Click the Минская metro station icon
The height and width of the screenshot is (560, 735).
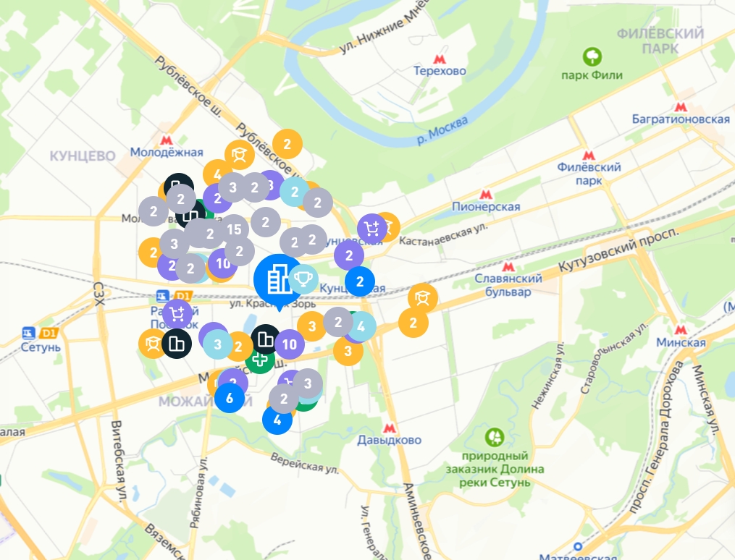pyautogui.click(x=681, y=330)
